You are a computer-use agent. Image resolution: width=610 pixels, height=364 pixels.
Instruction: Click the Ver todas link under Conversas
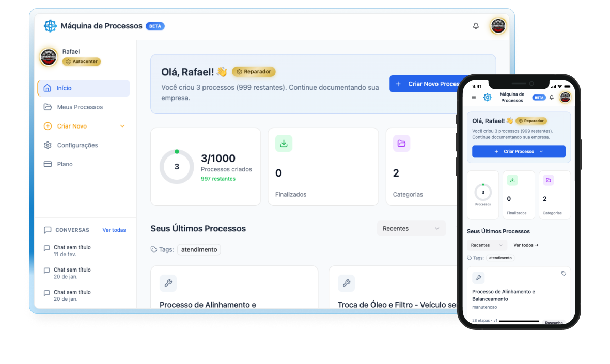(x=114, y=230)
